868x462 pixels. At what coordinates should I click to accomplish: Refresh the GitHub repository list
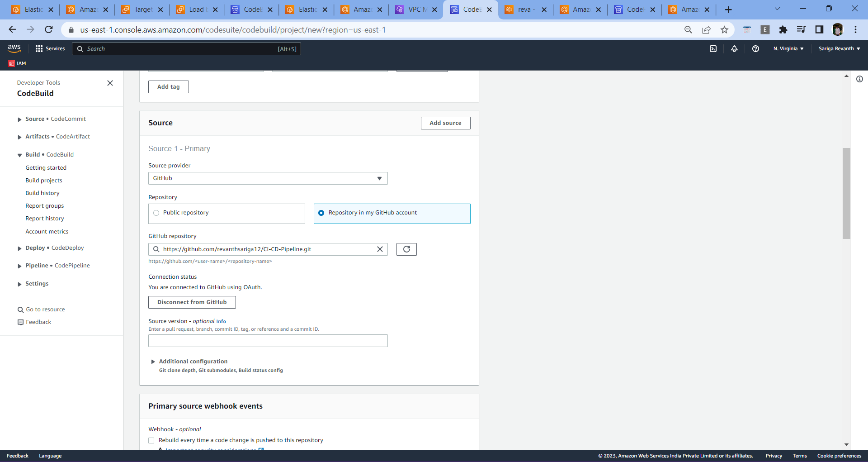pyautogui.click(x=406, y=249)
